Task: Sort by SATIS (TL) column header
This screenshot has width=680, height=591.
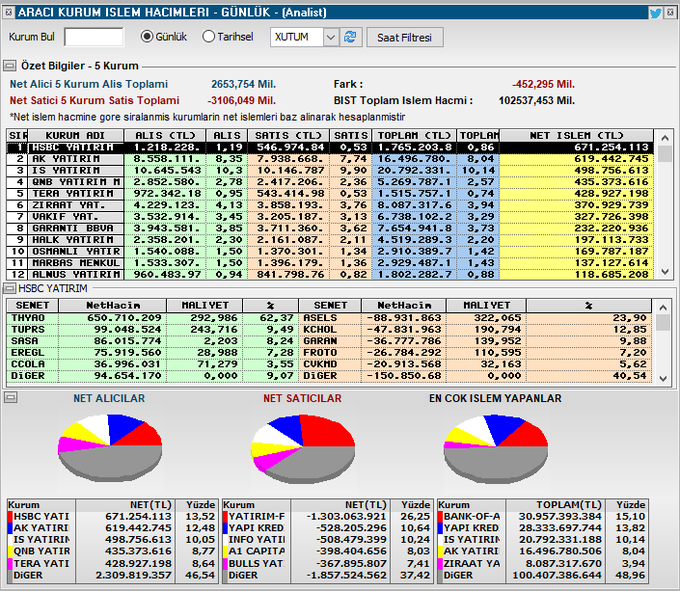Action: coord(288,135)
